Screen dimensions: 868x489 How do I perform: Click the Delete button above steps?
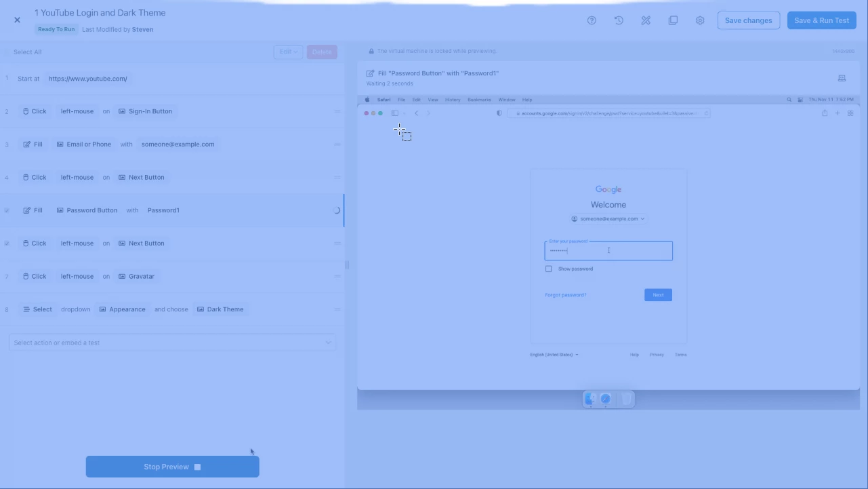(x=322, y=52)
